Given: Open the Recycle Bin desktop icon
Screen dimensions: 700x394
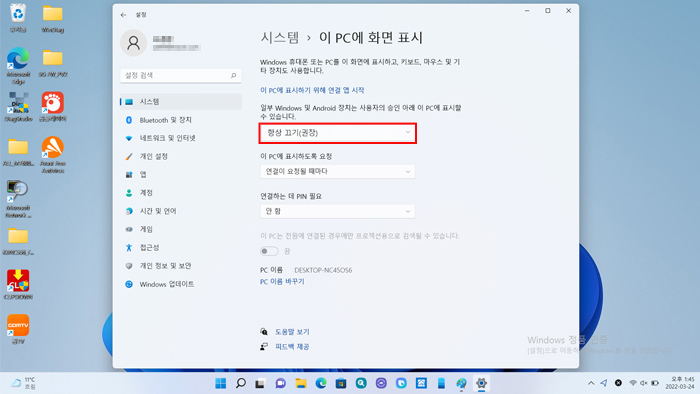Looking at the screenshot, I should click(x=18, y=18).
